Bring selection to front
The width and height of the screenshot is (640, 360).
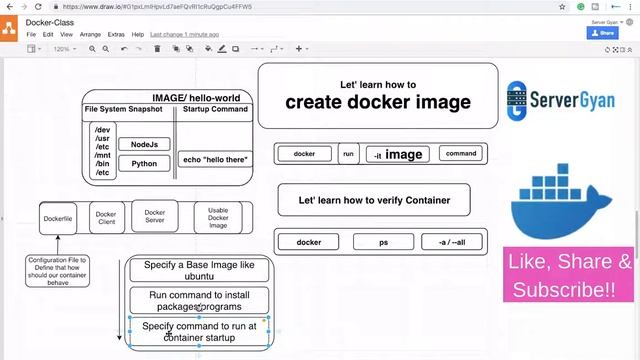[x=176, y=49]
